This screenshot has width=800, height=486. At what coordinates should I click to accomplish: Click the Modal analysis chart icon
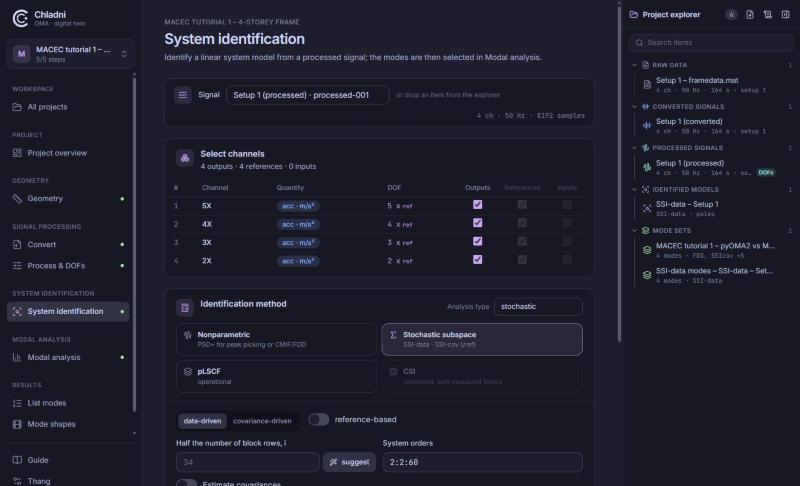pos(17,357)
